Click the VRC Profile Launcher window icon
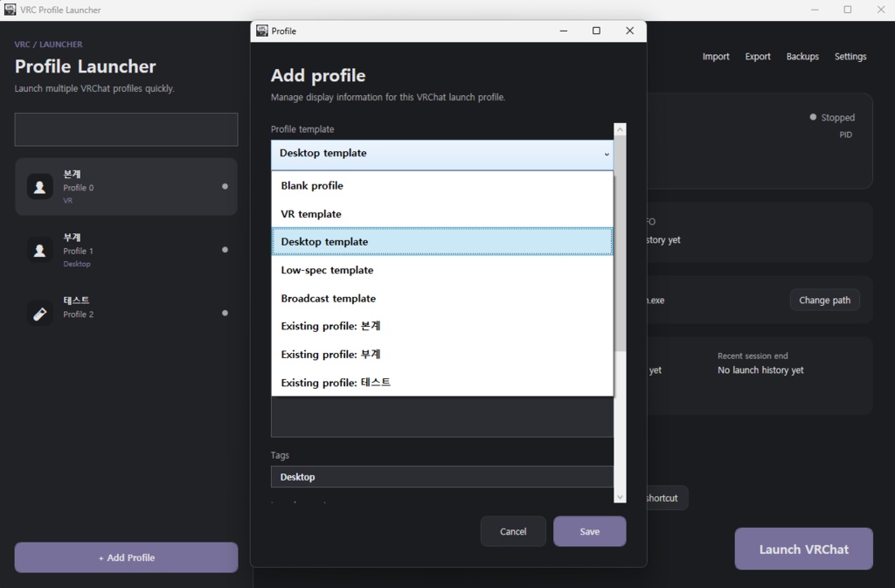This screenshot has height=588, width=895. [x=10, y=10]
